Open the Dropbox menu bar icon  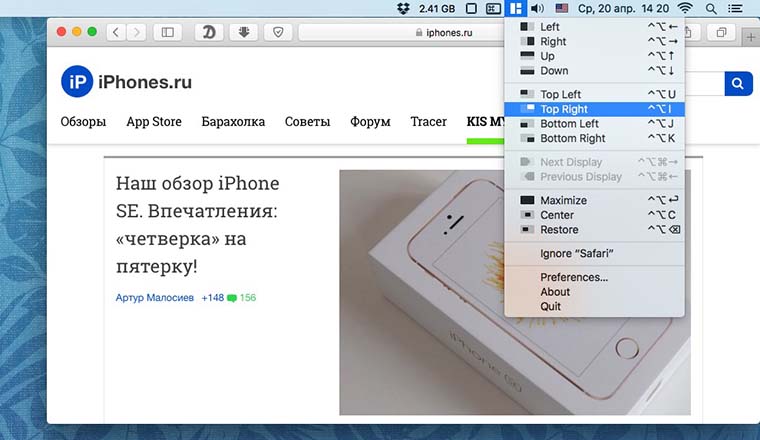(x=403, y=8)
